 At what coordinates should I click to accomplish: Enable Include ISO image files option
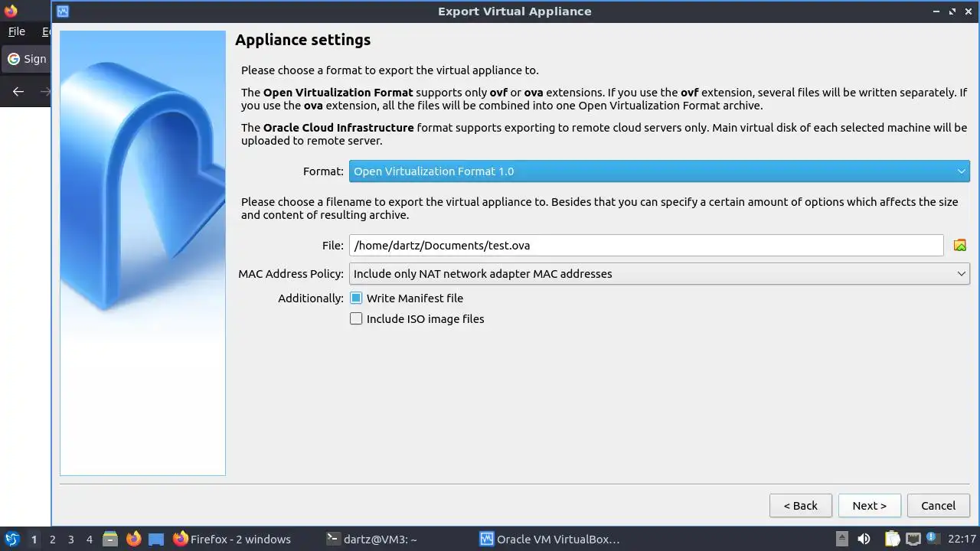coord(356,318)
